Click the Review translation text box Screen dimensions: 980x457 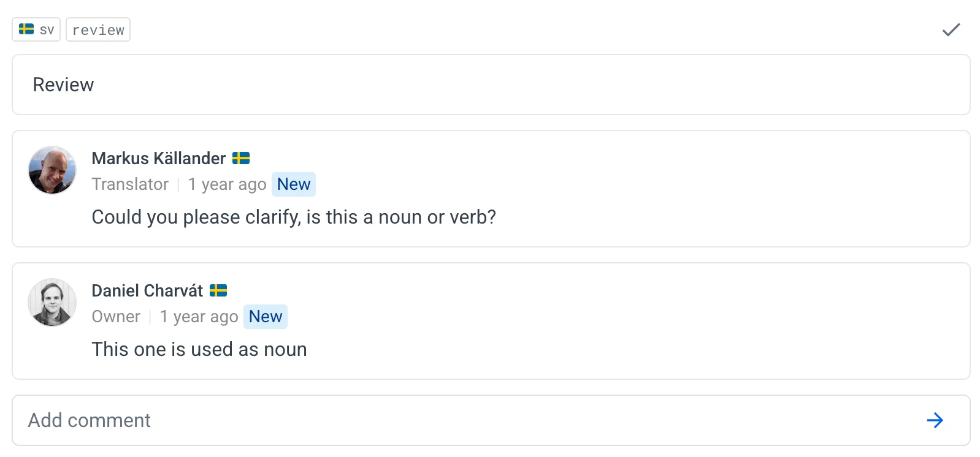pyautogui.click(x=491, y=85)
